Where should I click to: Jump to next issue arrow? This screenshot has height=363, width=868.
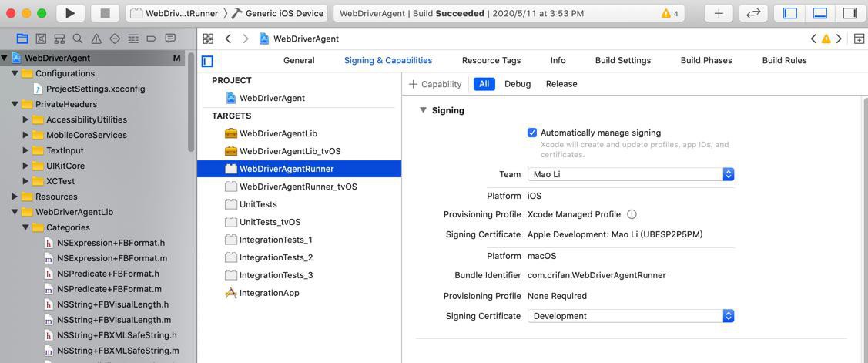pyautogui.click(x=840, y=39)
